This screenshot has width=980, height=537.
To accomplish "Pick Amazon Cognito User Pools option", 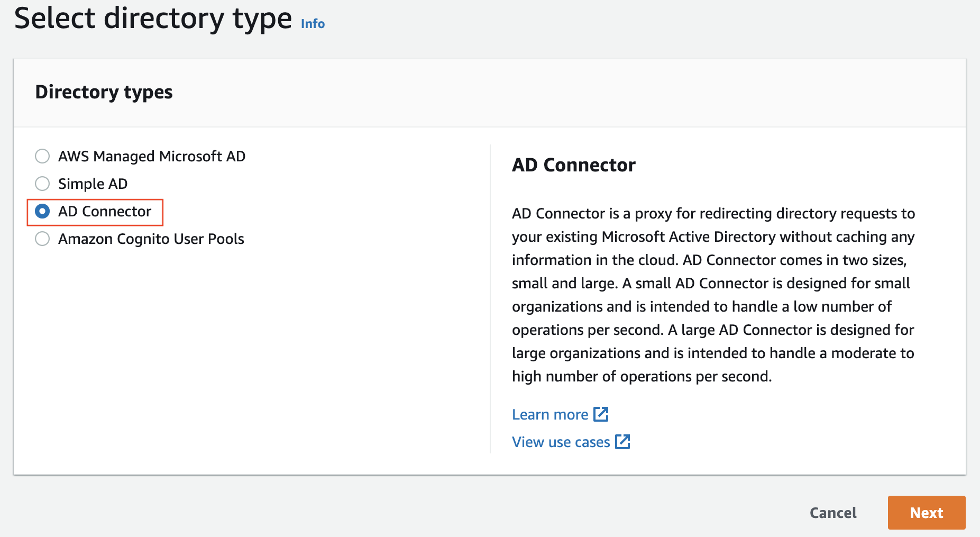I will [42, 239].
